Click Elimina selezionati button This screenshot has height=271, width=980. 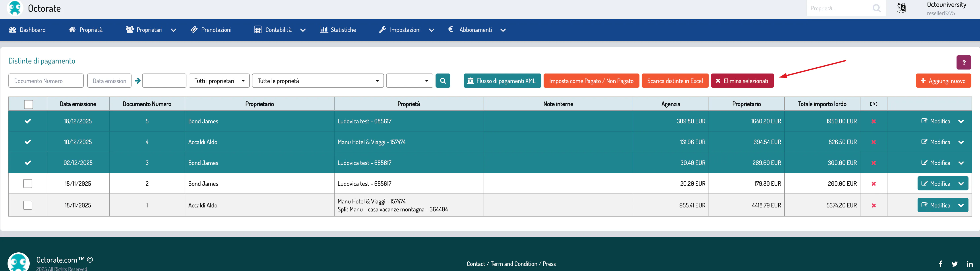tap(742, 81)
